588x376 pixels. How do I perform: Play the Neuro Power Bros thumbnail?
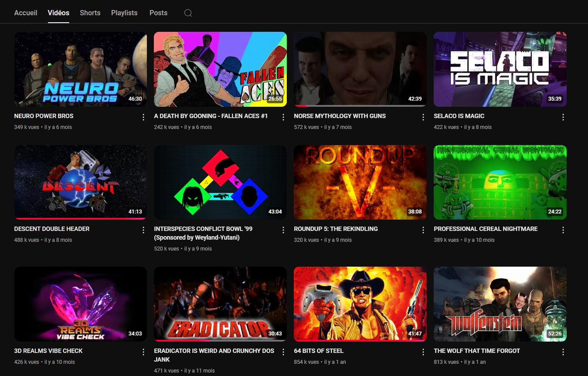pyautogui.click(x=81, y=69)
